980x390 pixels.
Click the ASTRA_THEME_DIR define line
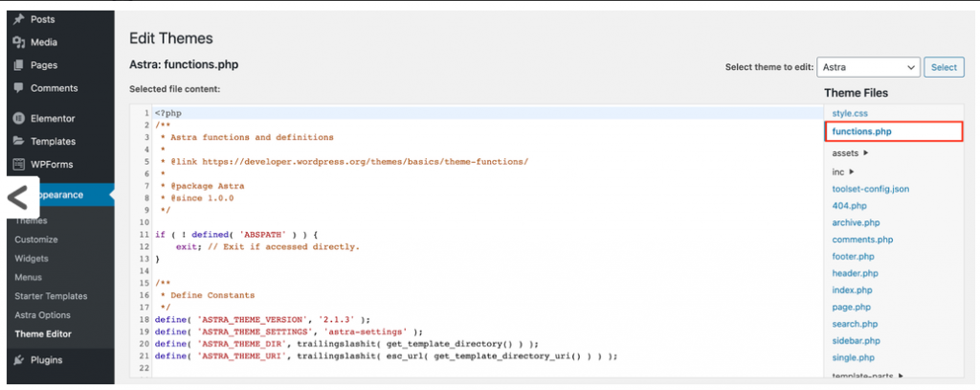[346, 344]
